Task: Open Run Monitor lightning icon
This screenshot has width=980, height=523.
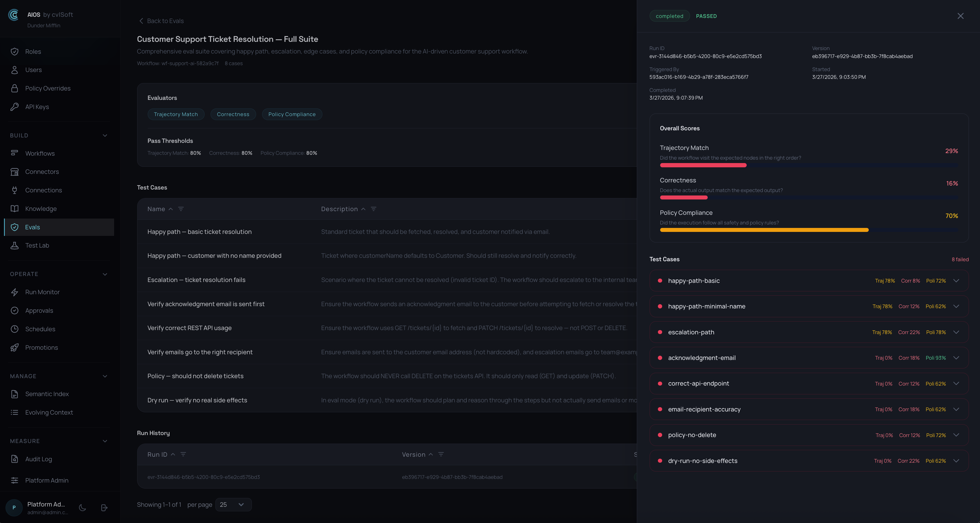Action: [15, 292]
